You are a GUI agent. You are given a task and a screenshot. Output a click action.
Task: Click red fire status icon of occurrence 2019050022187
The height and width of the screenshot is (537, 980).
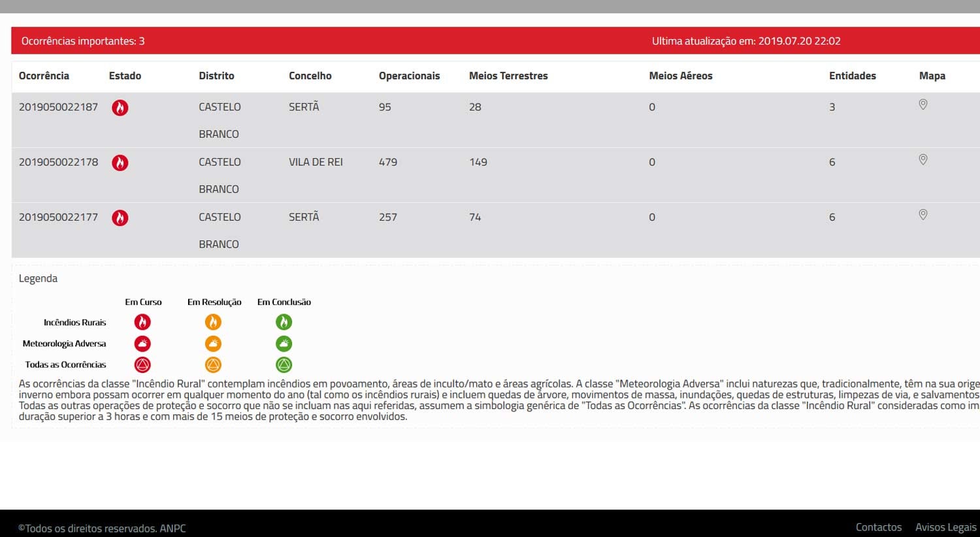[120, 108]
